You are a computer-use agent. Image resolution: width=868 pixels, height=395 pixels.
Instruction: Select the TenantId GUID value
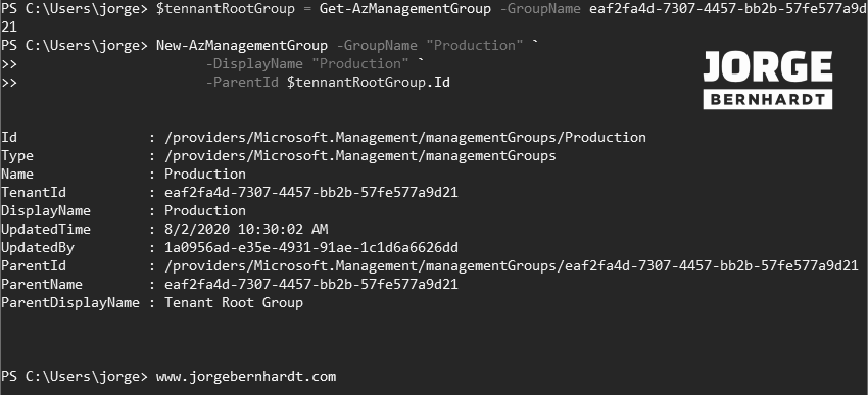311,192
